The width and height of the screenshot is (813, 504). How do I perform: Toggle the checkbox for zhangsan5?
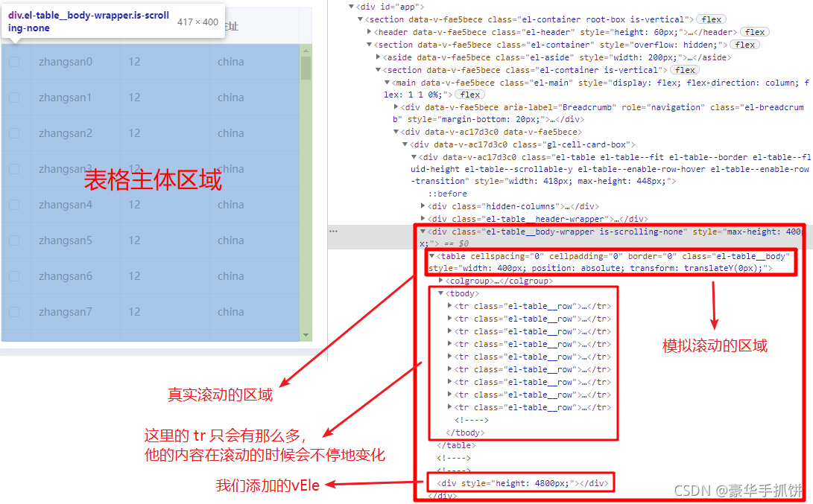point(14,240)
